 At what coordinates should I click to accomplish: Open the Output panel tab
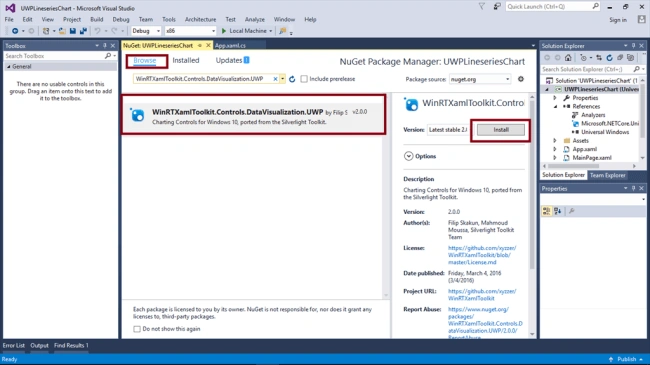pos(39,346)
